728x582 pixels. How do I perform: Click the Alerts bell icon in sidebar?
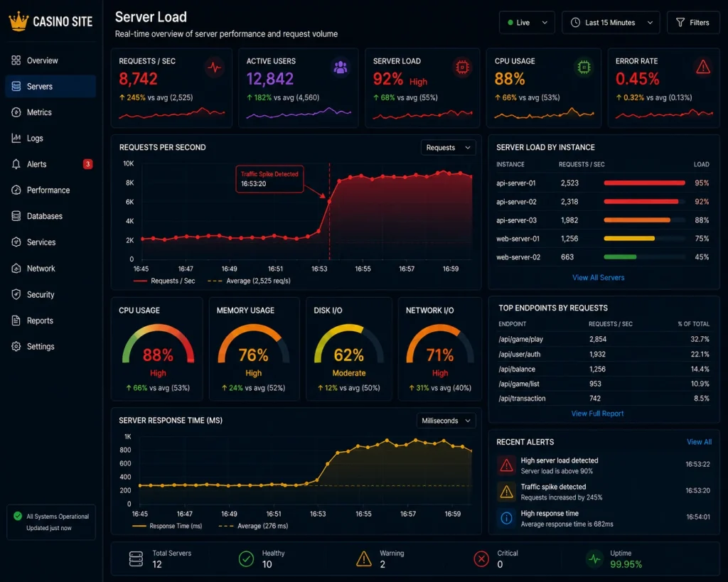(x=16, y=164)
